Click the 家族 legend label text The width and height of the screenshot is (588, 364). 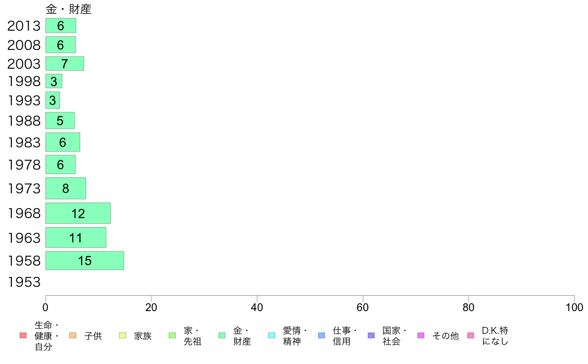pyautogui.click(x=143, y=336)
